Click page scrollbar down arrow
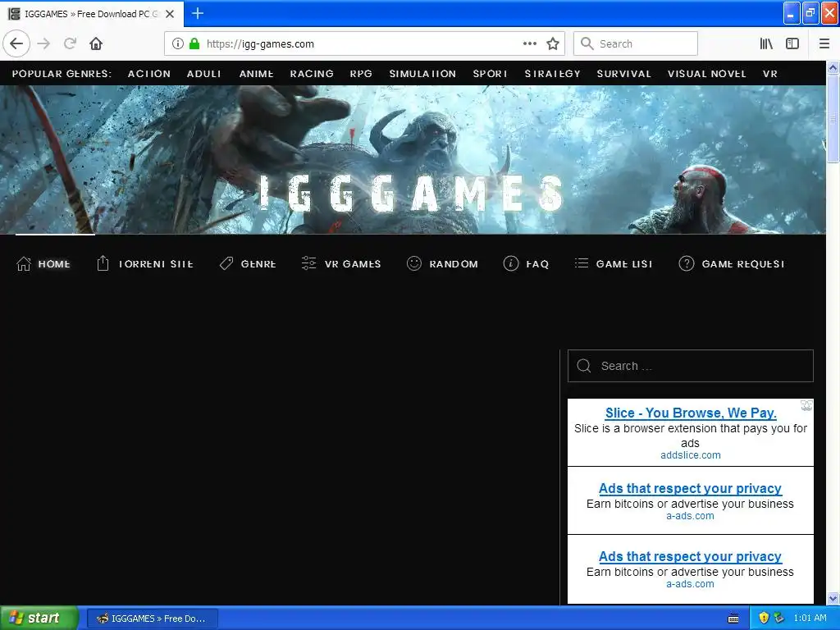 click(x=833, y=598)
